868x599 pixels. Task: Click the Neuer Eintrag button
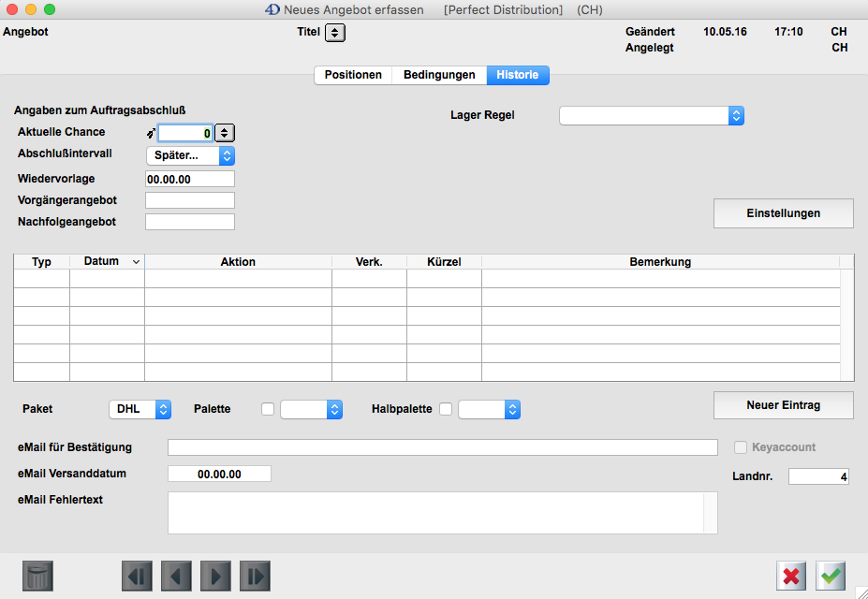click(x=783, y=405)
